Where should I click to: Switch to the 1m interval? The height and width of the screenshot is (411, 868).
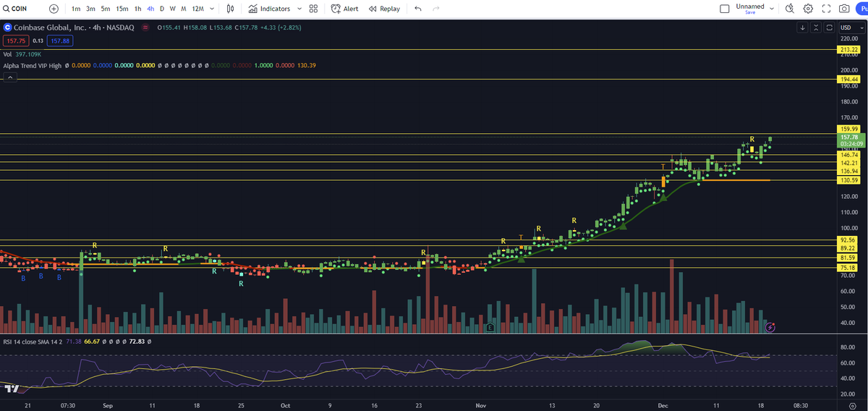76,9
